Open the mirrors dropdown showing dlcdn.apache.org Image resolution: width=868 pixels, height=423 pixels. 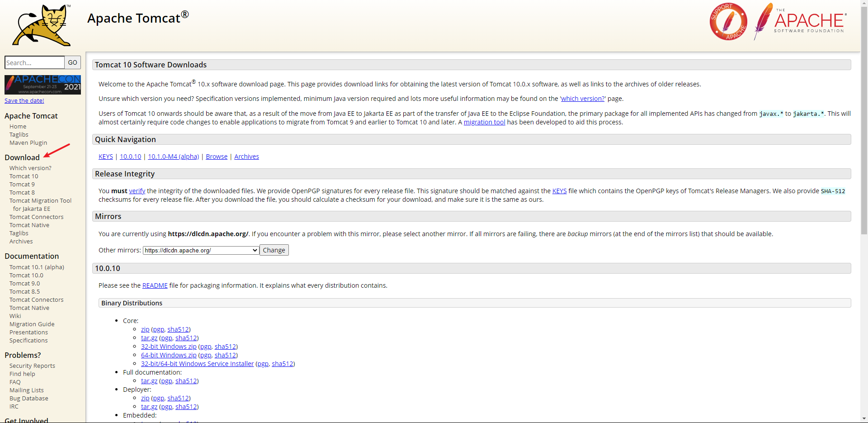(x=201, y=250)
